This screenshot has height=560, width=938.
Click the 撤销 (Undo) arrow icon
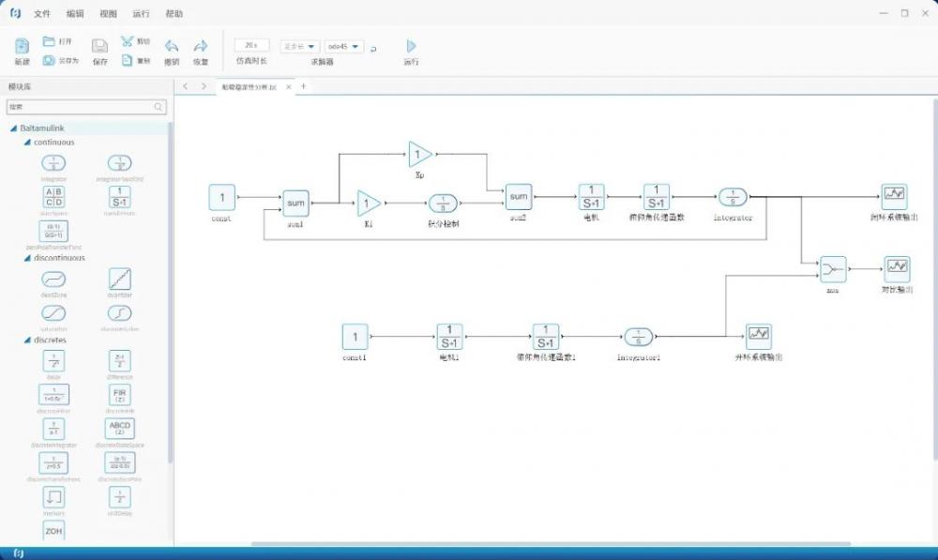pos(172,46)
